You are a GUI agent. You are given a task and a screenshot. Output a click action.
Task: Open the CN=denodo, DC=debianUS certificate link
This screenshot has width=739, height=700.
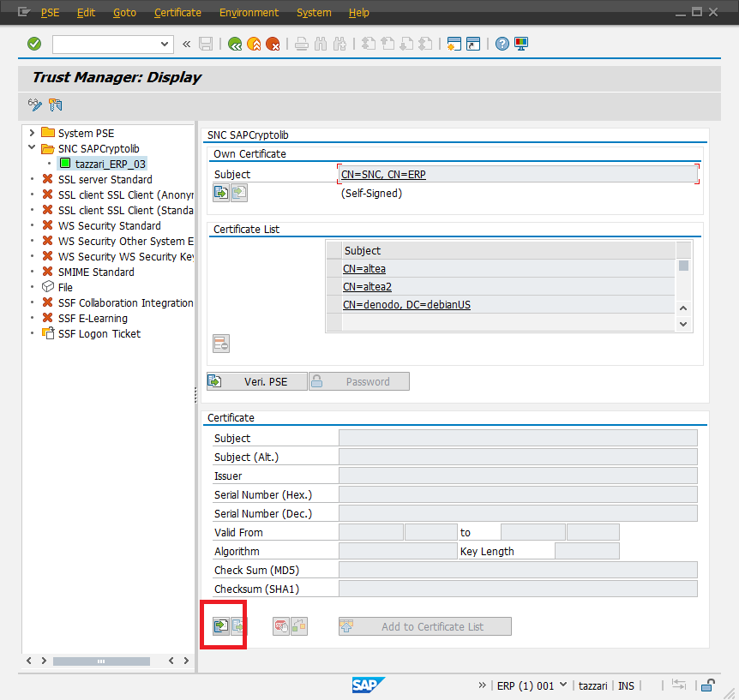(406, 305)
